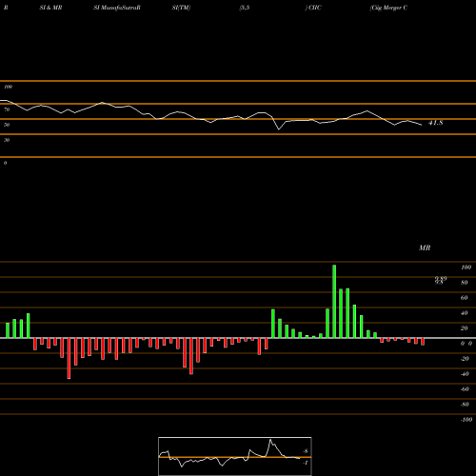The width and height of the screenshot is (476, 476).
Task: Click the 'MR' panel label
Action: 425,248
